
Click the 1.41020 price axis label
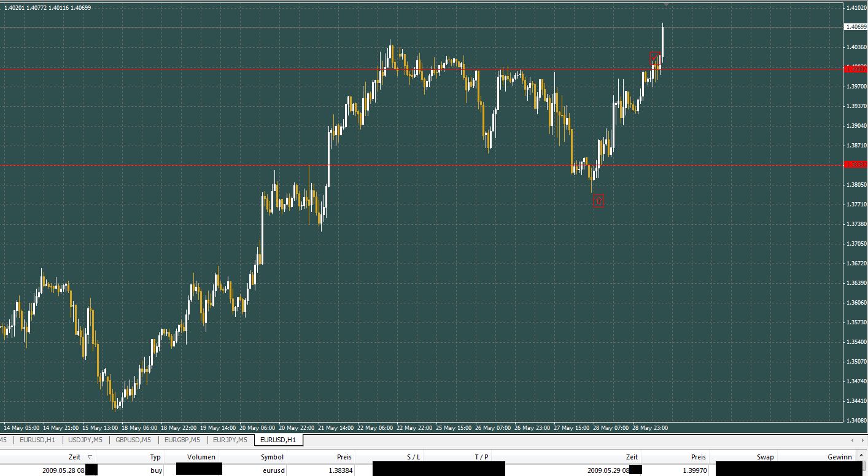click(856, 7)
